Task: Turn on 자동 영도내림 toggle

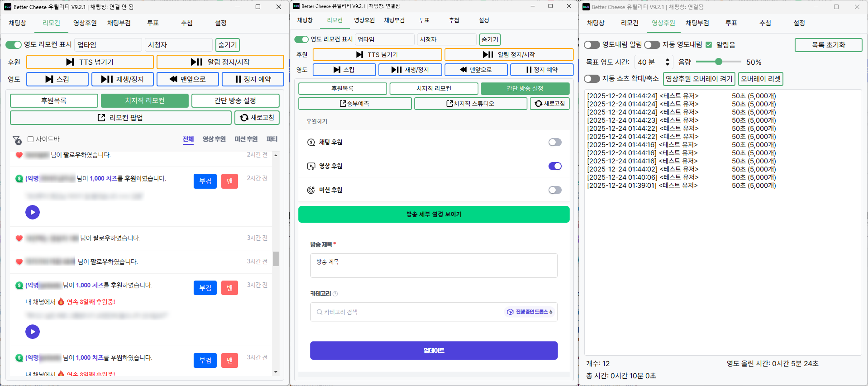Action: click(x=652, y=44)
